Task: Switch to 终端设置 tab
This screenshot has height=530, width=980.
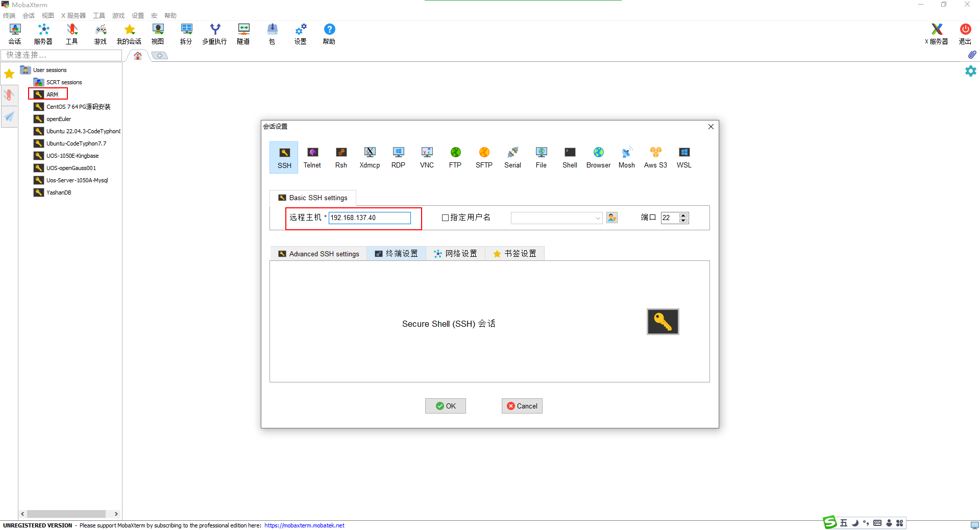Action: [397, 254]
